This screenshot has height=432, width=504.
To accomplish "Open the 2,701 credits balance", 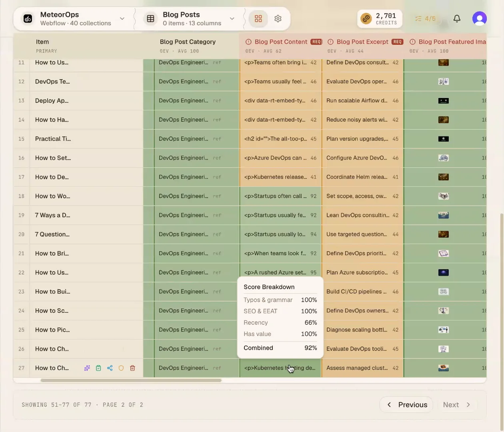I will coord(380,19).
